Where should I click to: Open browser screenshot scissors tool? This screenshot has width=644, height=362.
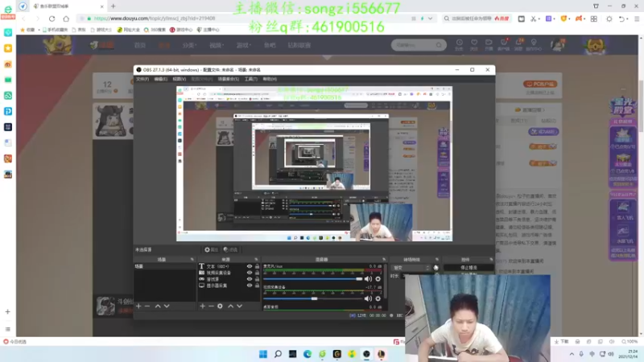click(x=533, y=19)
